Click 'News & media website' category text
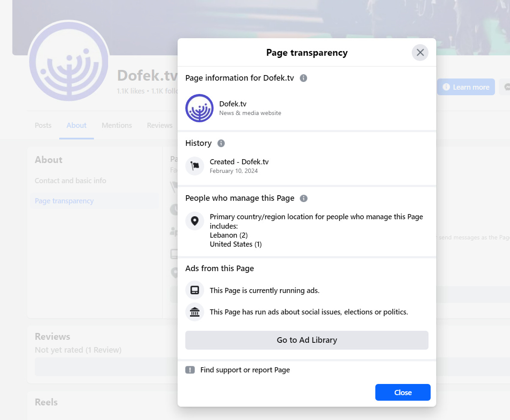This screenshot has height=420, width=510. pos(250,113)
